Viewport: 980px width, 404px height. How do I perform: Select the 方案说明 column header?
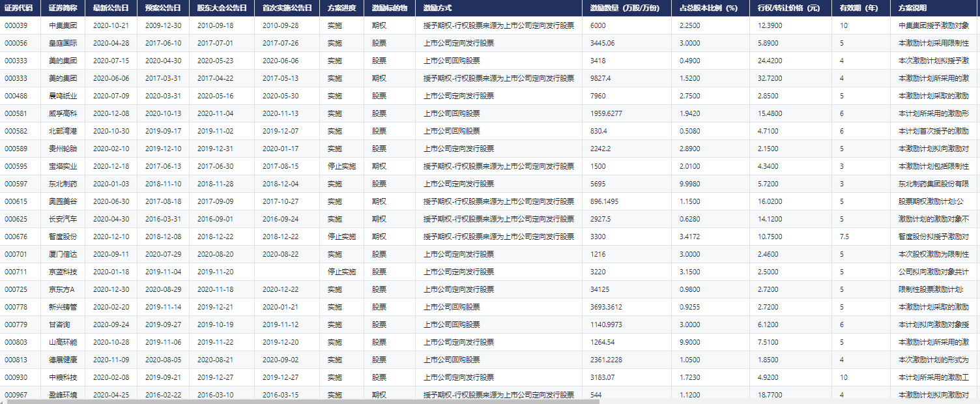912,8
